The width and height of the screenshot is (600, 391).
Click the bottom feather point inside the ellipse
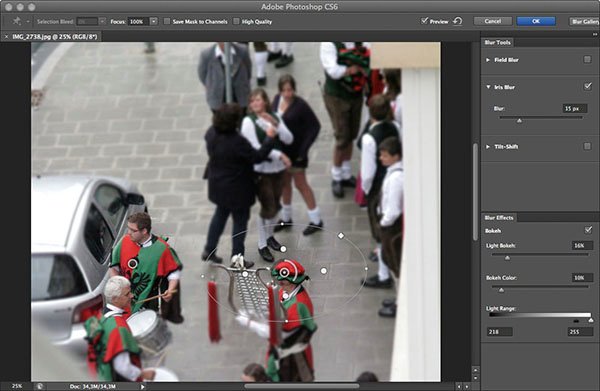point(285,296)
